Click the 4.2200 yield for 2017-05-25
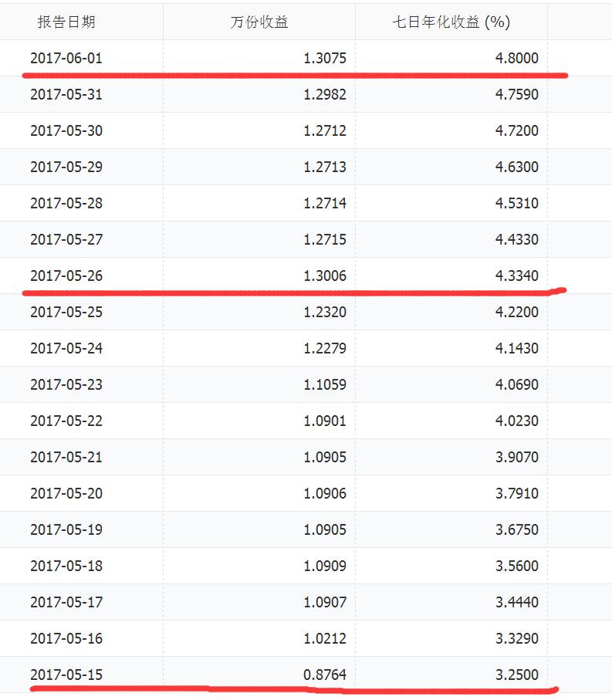 click(x=516, y=312)
